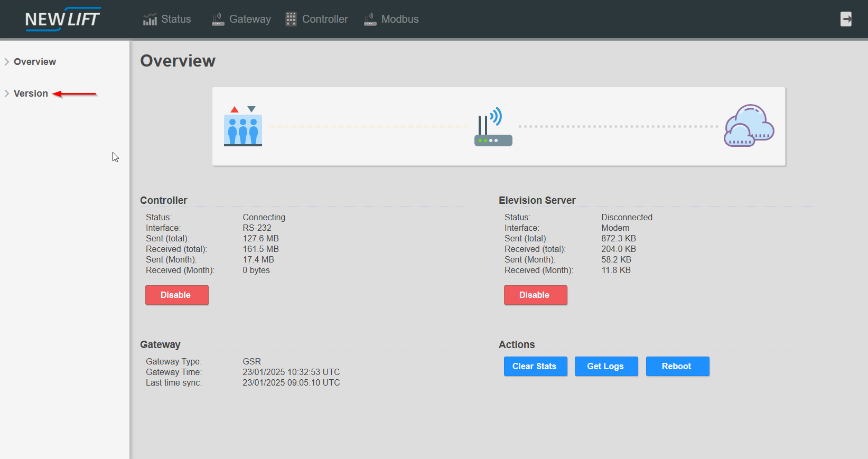
Task: Click the bar-chart icon beside Status
Action: click(150, 20)
